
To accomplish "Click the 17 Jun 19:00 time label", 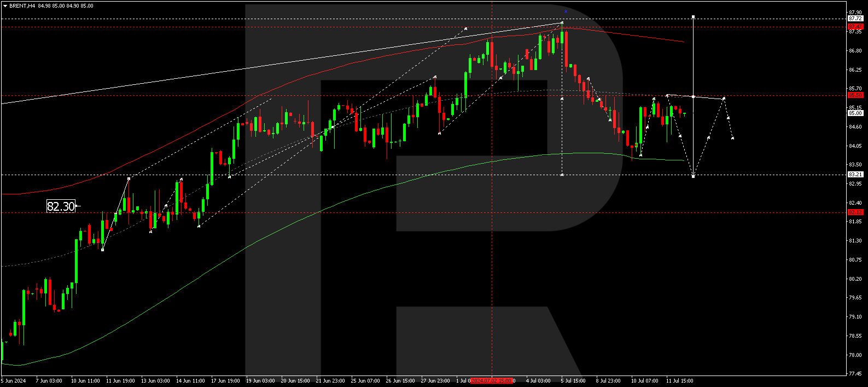I will pyautogui.click(x=225, y=381).
